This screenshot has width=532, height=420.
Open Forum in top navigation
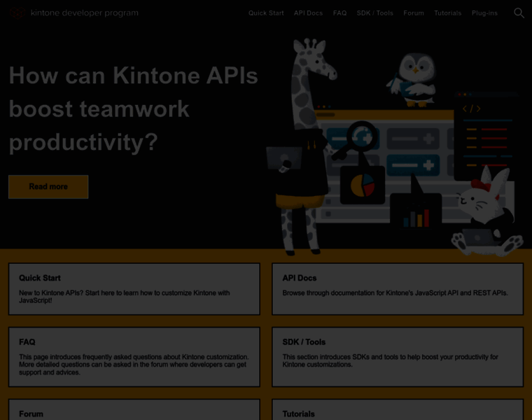pyautogui.click(x=414, y=13)
